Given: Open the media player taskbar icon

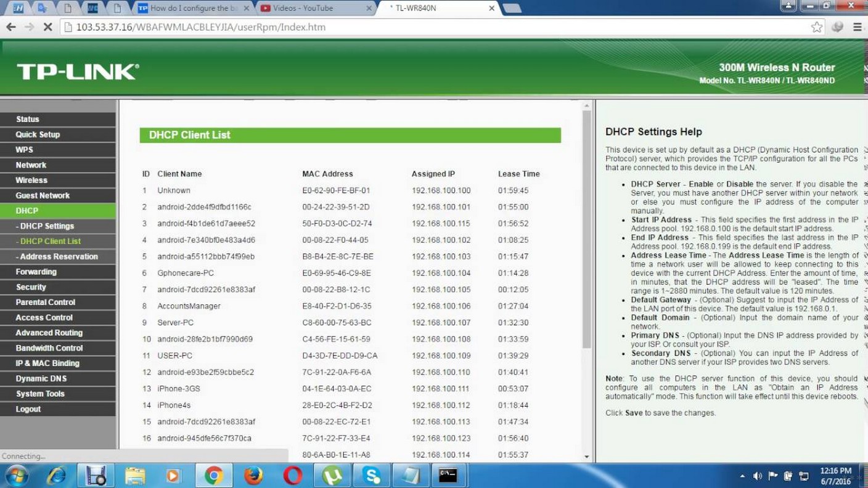Looking at the screenshot, I should pyautogui.click(x=173, y=476).
